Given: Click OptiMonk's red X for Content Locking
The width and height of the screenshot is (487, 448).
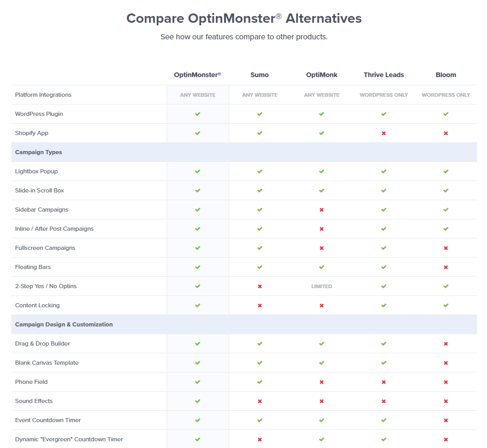Looking at the screenshot, I should 321,306.
